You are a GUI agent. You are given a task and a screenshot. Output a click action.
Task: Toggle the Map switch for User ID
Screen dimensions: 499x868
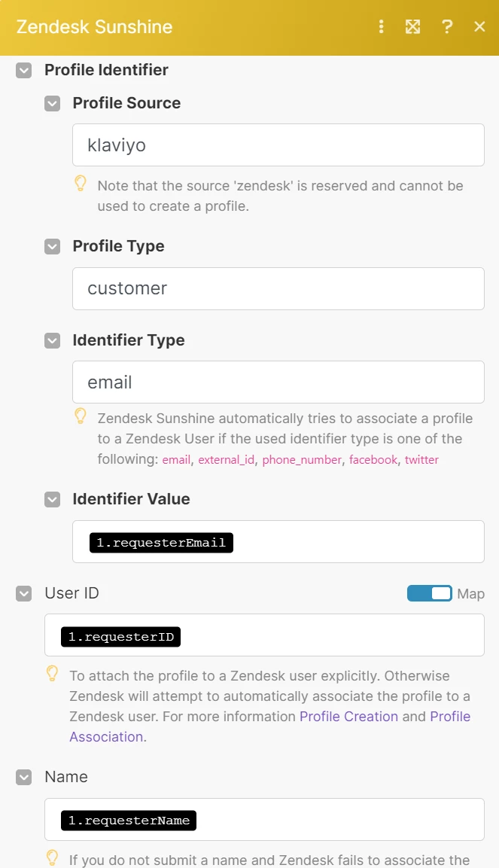[430, 594]
